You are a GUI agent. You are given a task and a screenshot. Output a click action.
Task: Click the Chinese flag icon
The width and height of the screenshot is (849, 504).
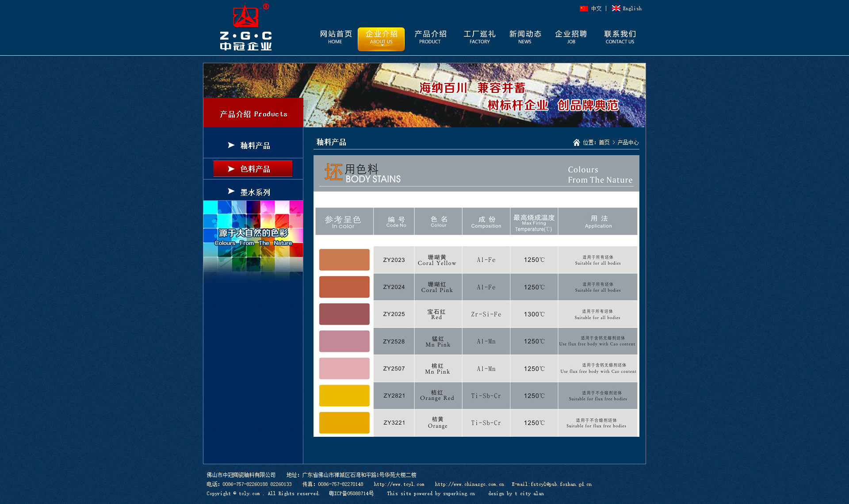584,8
